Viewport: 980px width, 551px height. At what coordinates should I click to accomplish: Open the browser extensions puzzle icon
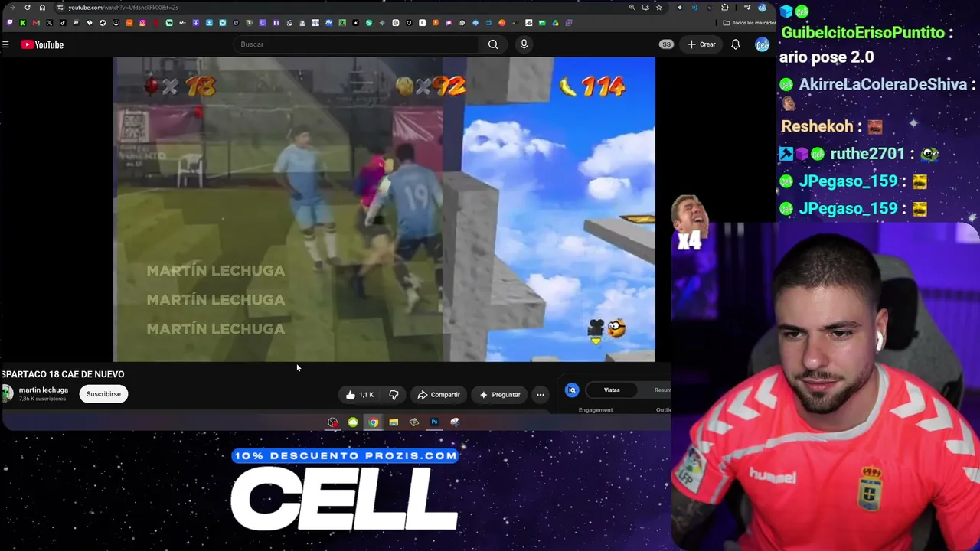725,8
